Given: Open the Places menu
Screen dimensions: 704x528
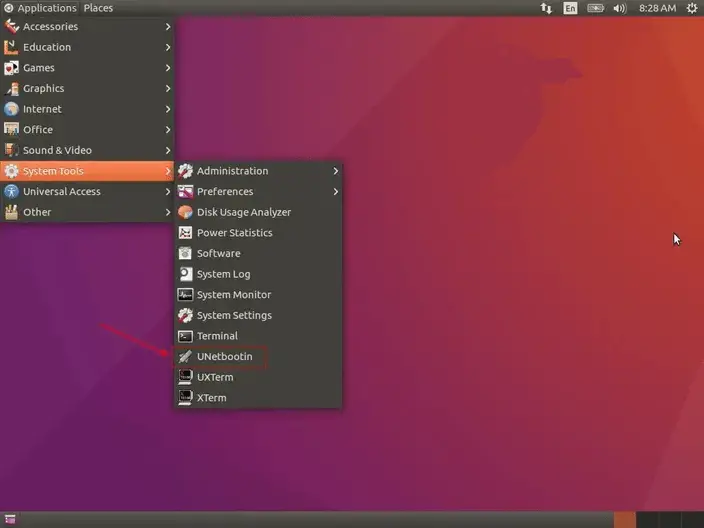Looking at the screenshot, I should coord(98,8).
